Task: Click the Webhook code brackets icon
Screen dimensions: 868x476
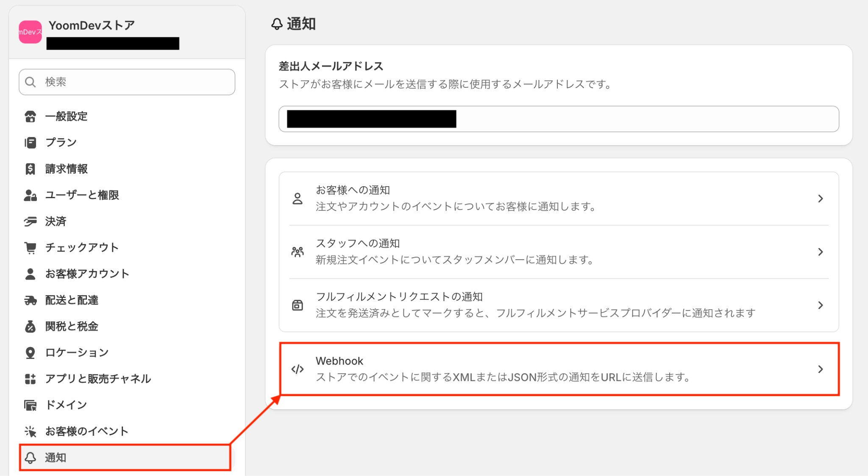Action: click(x=298, y=369)
